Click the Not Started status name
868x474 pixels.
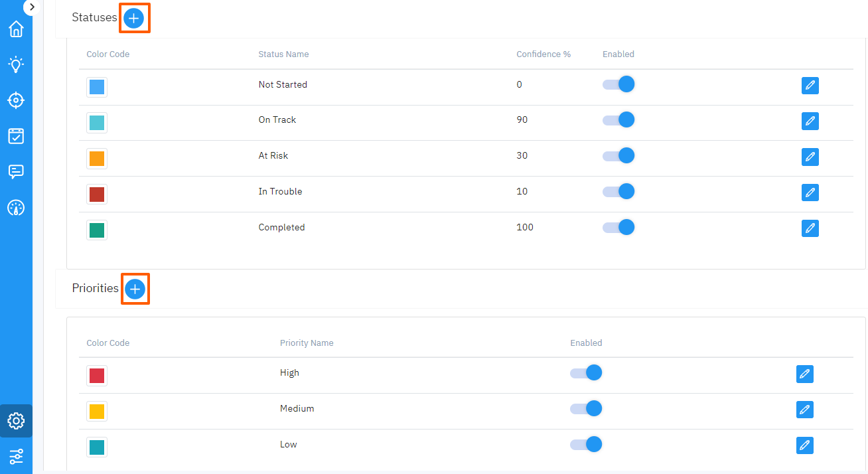pyautogui.click(x=283, y=84)
